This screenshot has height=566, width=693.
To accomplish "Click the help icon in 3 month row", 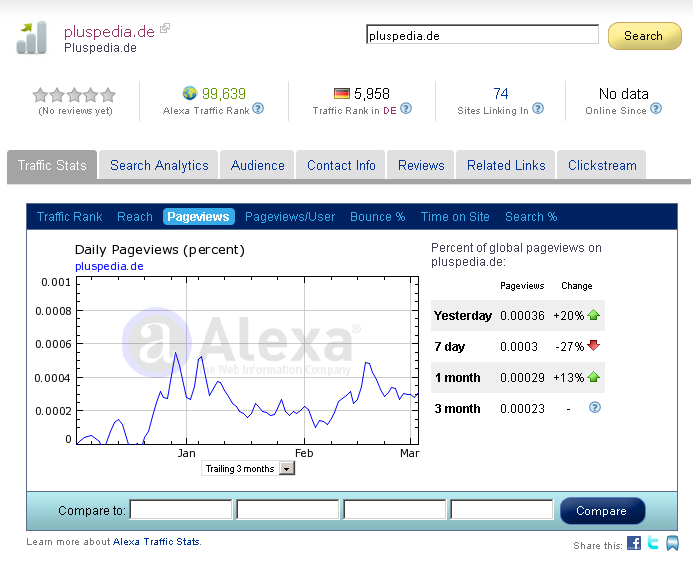I will pyautogui.click(x=595, y=407).
